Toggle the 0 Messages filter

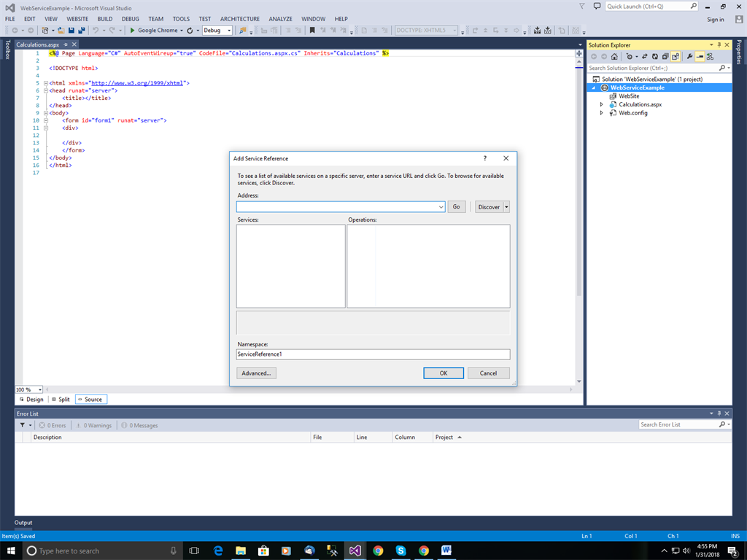click(x=139, y=425)
